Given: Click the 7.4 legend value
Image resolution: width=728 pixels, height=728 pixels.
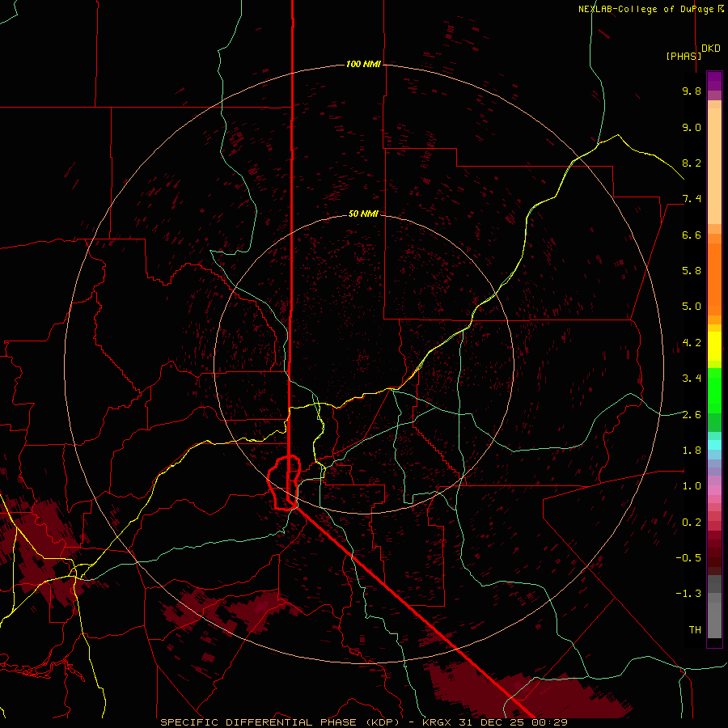Looking at the screenshot, I should [692, 199].
